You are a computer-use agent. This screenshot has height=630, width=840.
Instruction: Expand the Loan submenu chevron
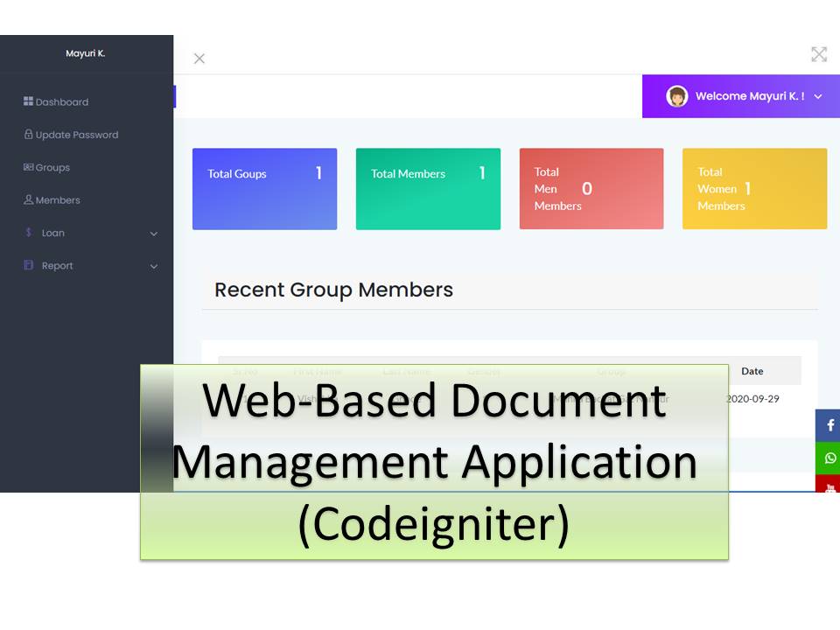[154, 234]
